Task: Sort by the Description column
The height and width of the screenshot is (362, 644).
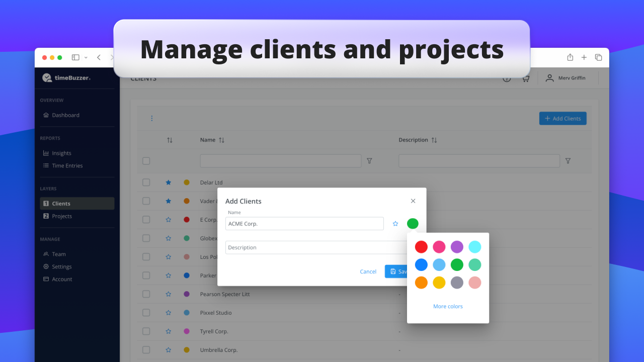Action: click(418, 140)
